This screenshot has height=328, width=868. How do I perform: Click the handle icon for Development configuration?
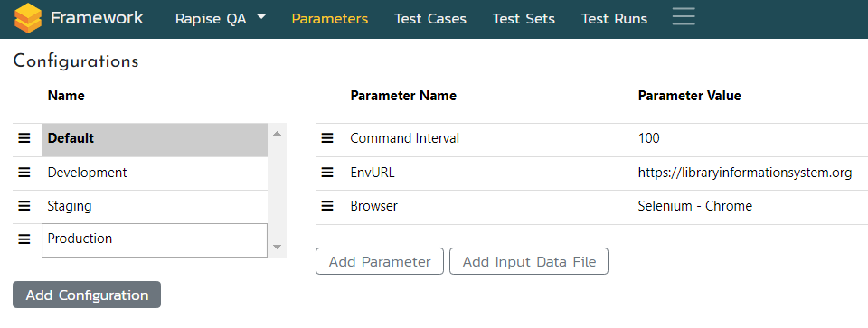pos(24,173)
